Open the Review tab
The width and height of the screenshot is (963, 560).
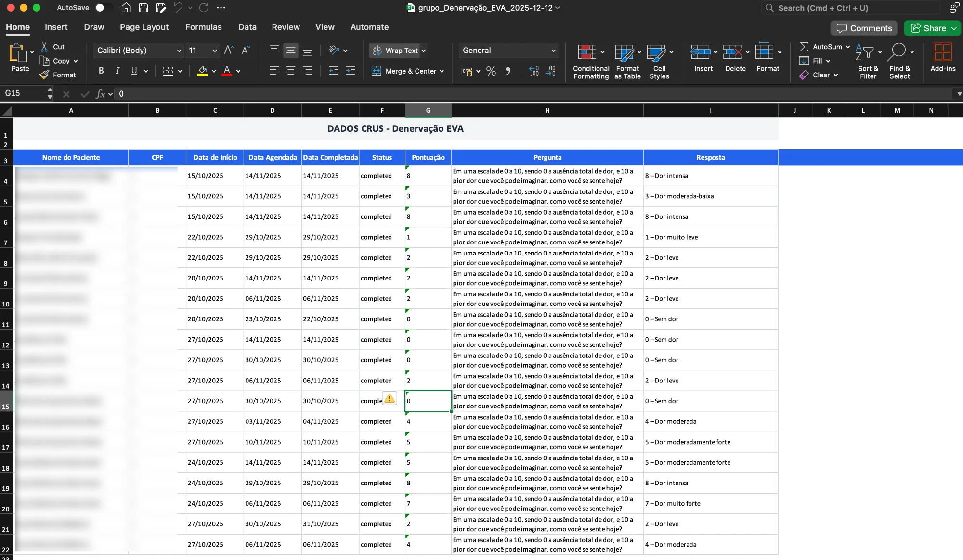[x=285, y=27]
